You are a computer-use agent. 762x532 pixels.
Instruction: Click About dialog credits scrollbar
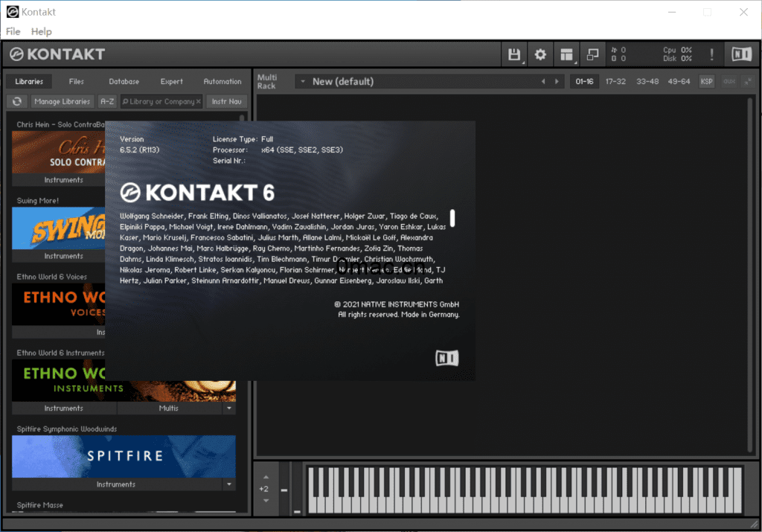pyautogui.click(x=452, y=218)
